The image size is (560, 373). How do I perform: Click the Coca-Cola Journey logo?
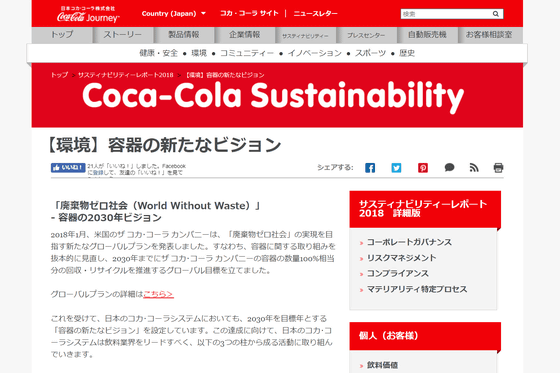[88, 14]
